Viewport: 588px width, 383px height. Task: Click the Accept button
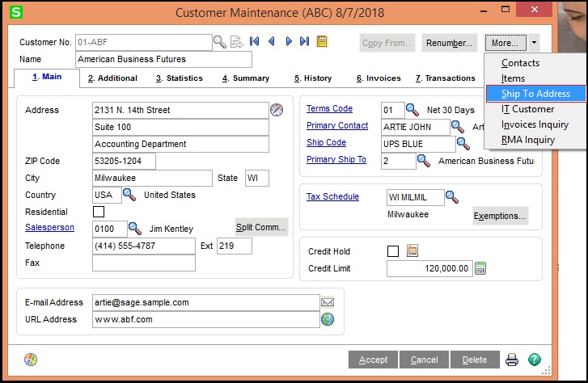click(373, 360)
